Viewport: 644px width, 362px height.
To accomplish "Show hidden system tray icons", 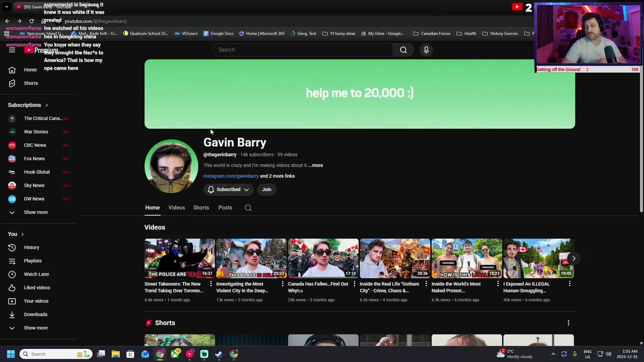I will [553, 354].
